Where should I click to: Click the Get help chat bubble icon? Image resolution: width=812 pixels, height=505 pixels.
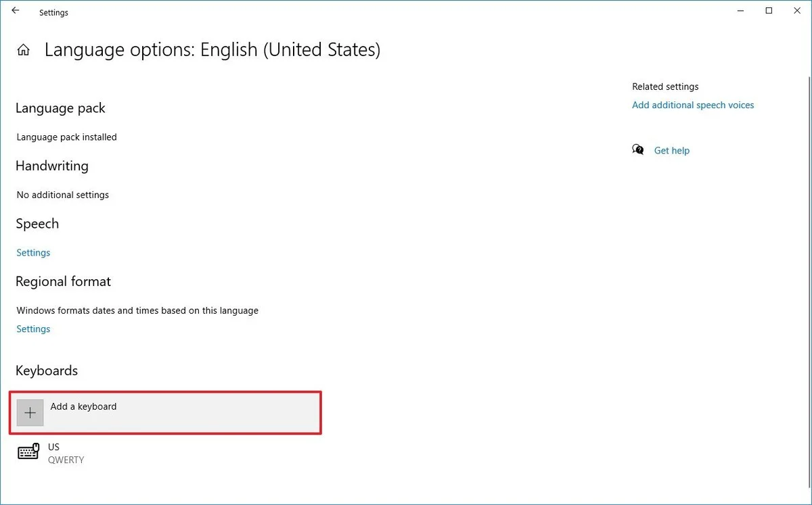[x=637, y=150]
